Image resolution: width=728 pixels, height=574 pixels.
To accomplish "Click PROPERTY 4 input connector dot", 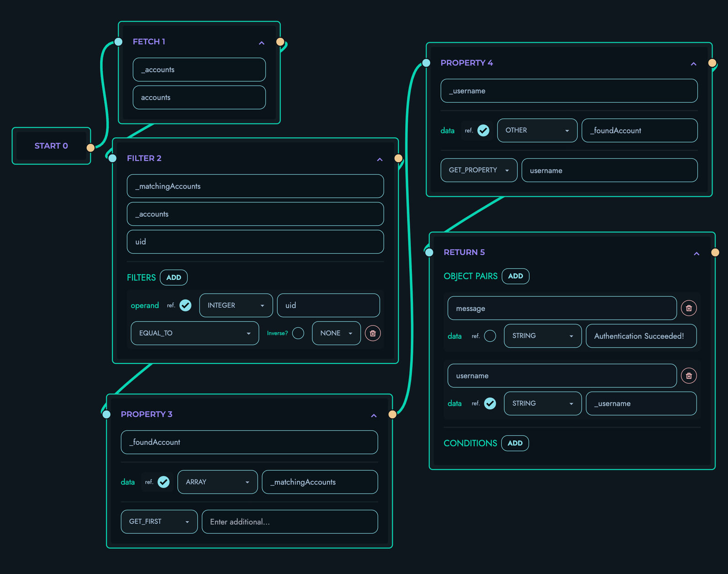I will click(426, 63).
